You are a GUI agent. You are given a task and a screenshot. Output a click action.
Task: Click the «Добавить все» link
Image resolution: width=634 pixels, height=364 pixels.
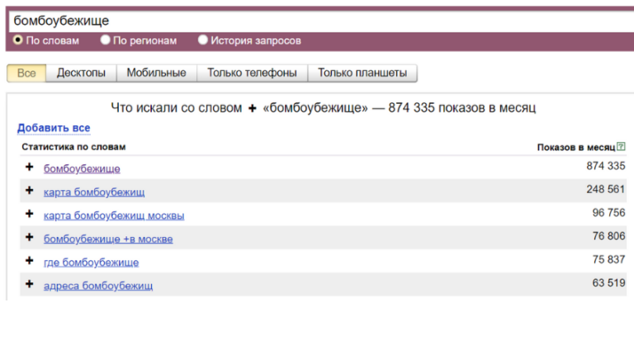(54, 128)
